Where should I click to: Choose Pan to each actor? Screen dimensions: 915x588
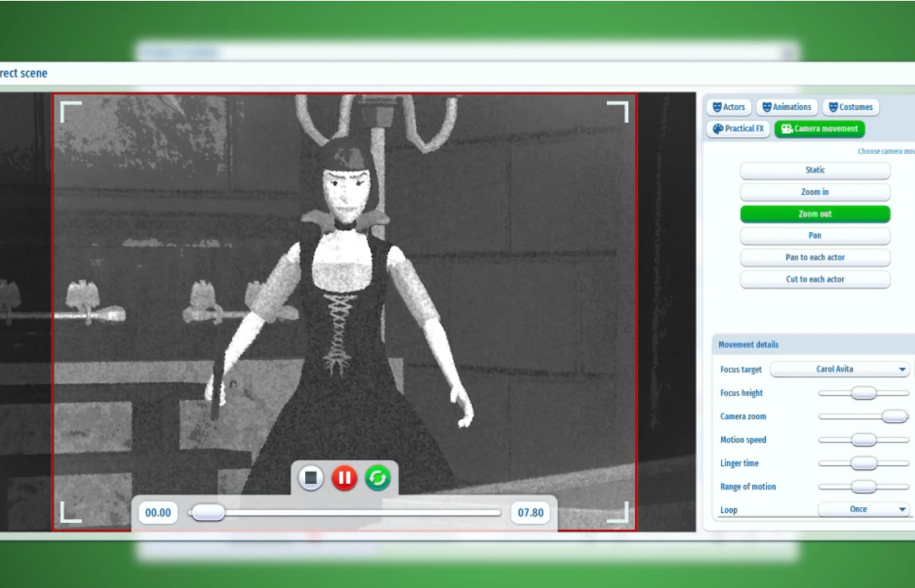tap(814, 257)
